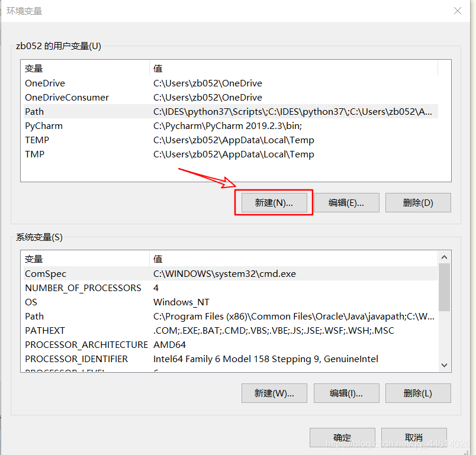Click the 值 column header in system variables

coord(294,259)
